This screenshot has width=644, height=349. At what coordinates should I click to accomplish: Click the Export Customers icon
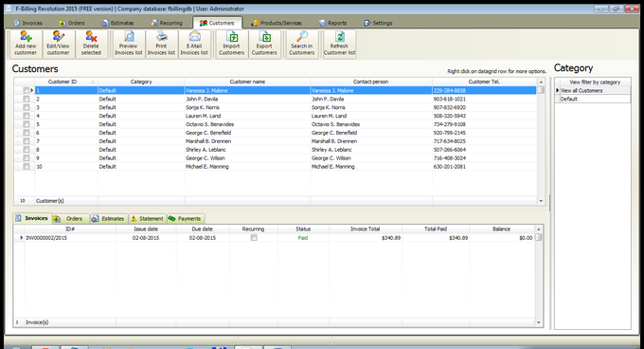(264, 44)
